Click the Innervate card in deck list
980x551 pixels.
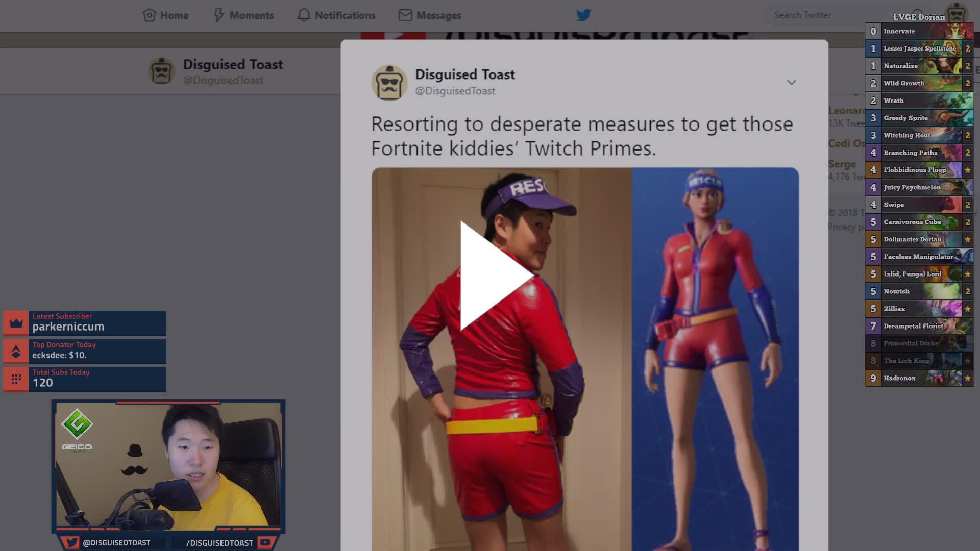click(919, 31)
